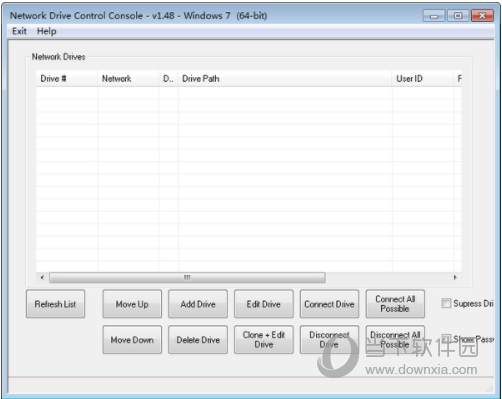Click the Delete Drive button
The height and width of the screenshot is (399, 502).
(x=198, y=340)
